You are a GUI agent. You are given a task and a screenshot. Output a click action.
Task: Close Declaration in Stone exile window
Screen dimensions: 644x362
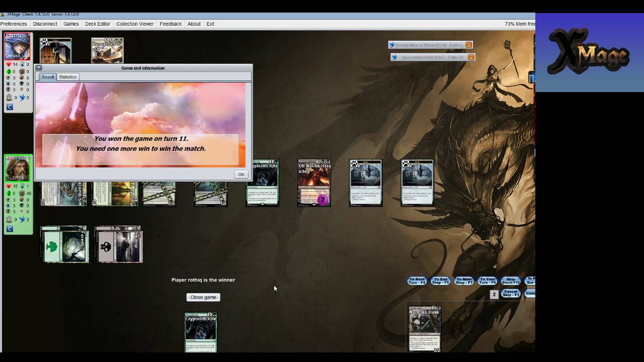point(469,45)
